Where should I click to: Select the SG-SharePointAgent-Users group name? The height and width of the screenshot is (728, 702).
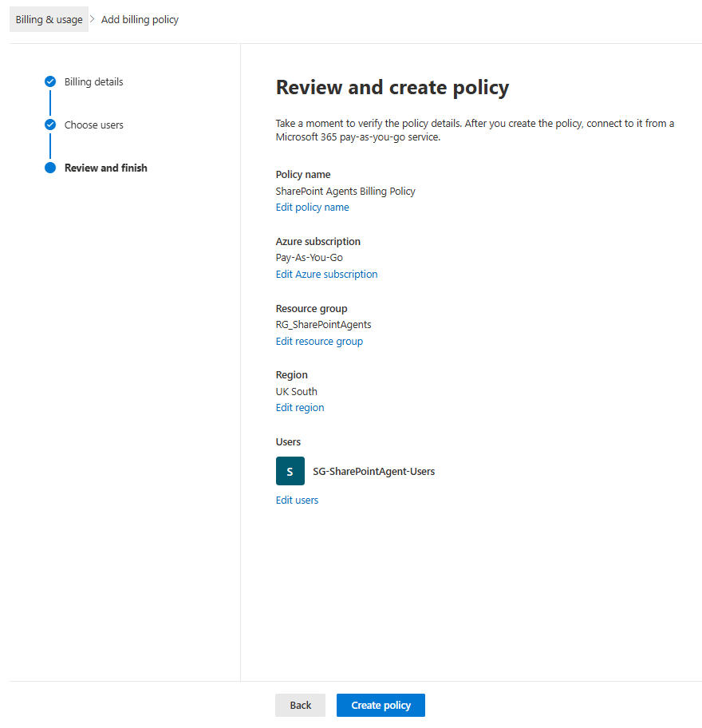(373, 471)
